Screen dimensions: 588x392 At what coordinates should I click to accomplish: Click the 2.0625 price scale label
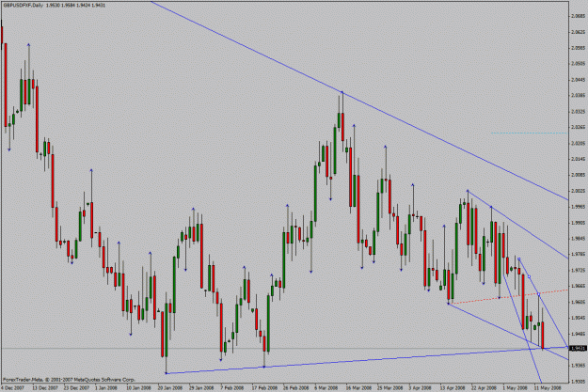(x=579, y=32)
